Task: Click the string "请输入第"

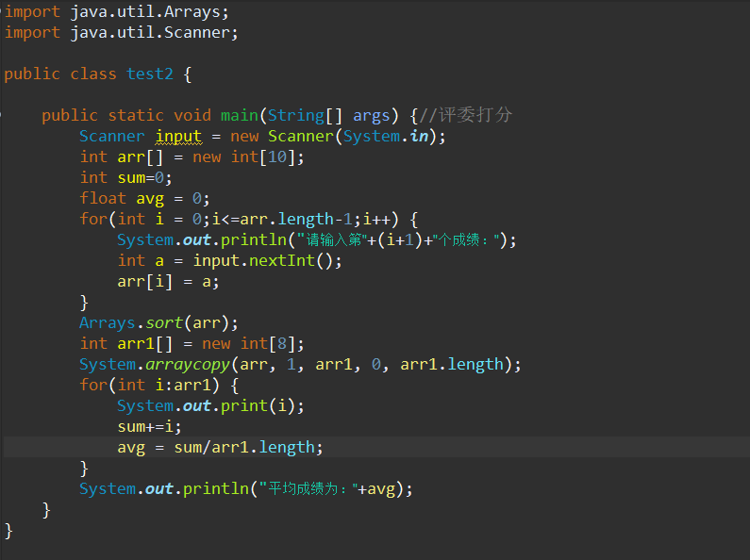Action: (x=332, y=239)
